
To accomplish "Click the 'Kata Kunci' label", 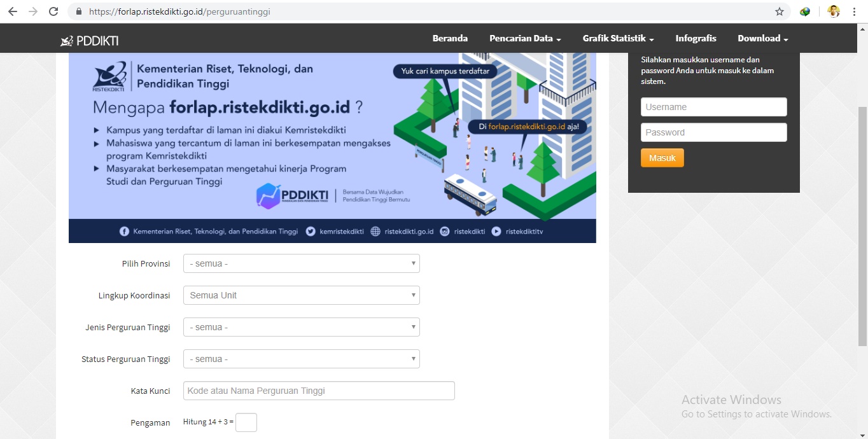I will 151,391.
